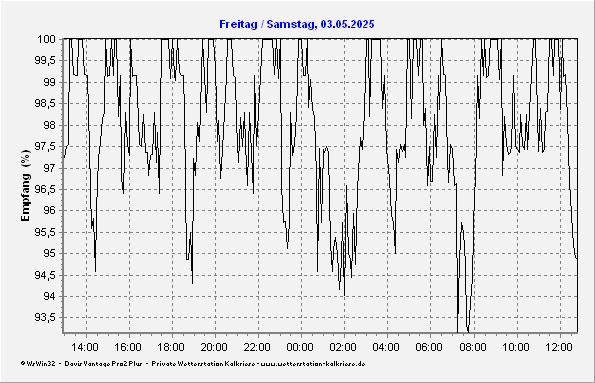Click the y-axis value '97'
Image resolution: width=595 pixels, height=383 pixels.
pyautogui.click(x=49, y=168)
